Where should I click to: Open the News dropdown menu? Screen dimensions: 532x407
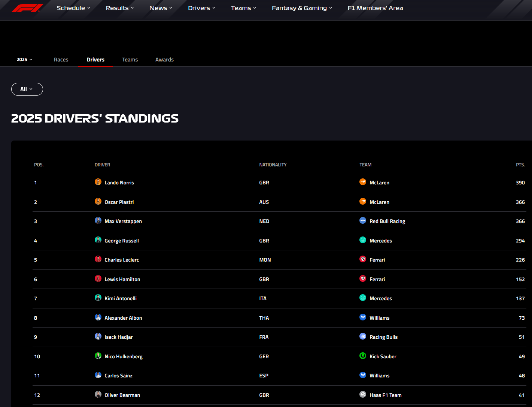tap(161, 8)
